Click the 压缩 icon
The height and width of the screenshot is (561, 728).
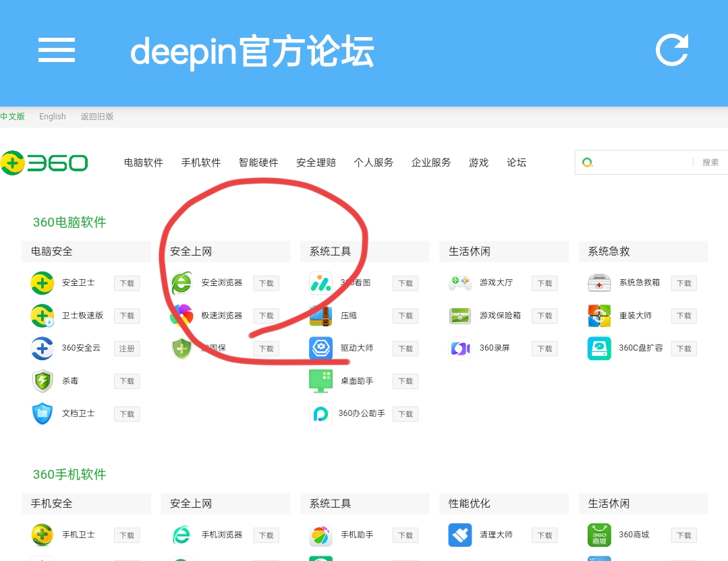tap(321, 316)
